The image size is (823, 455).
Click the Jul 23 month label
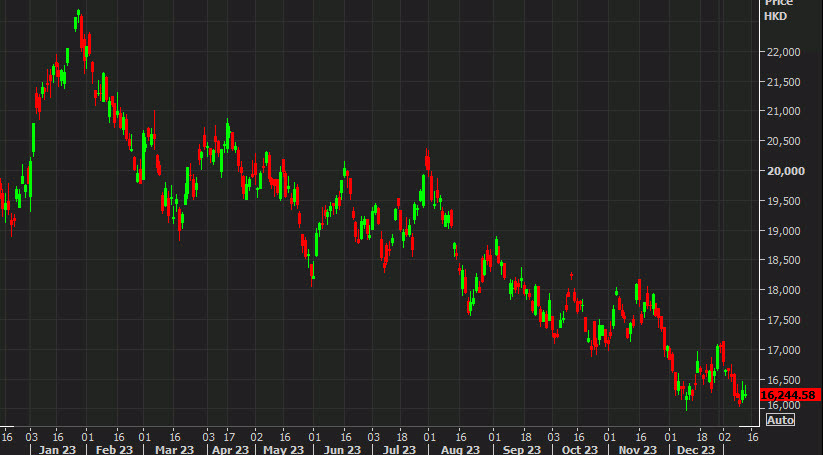click(399, 450)
